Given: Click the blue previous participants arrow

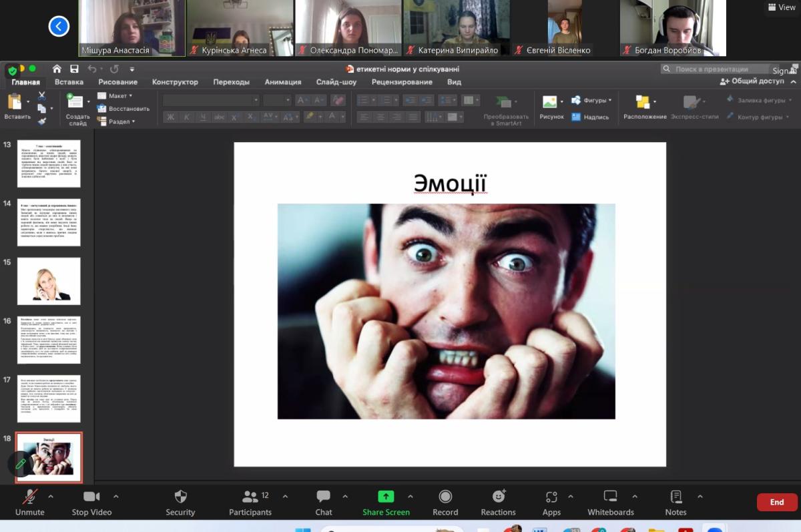Looking at the screenshot, I should point(59,27).
